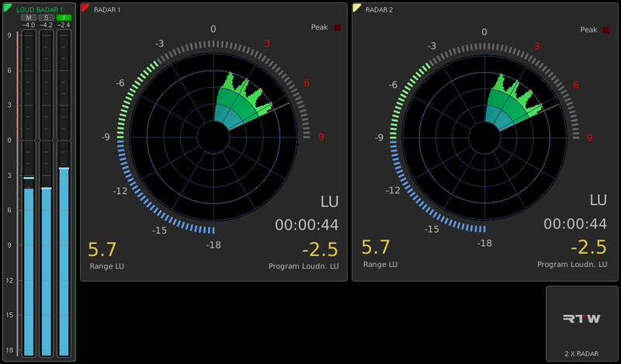Toggle the S short-term meter button

[46, 17]
